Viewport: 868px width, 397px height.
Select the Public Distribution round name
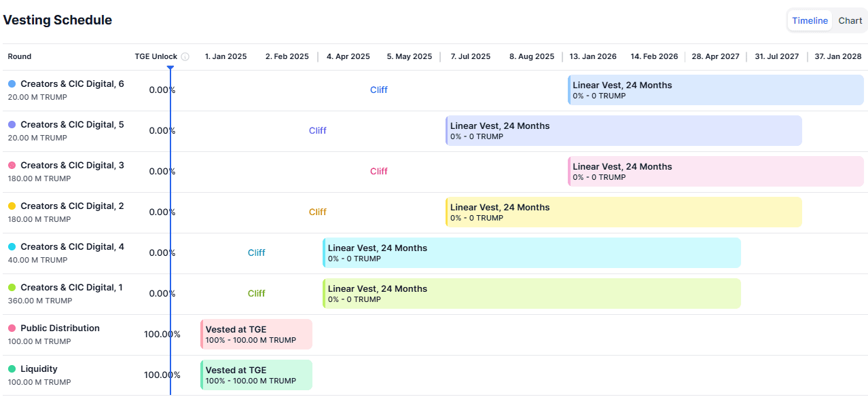point(60,328)
